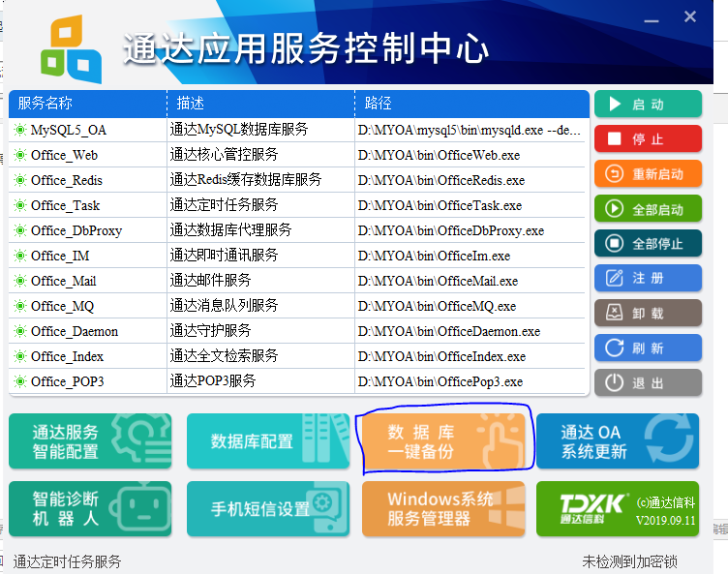Select the Office_Mail service name
This screenshot has width=728, height=575.
point(64,281)
